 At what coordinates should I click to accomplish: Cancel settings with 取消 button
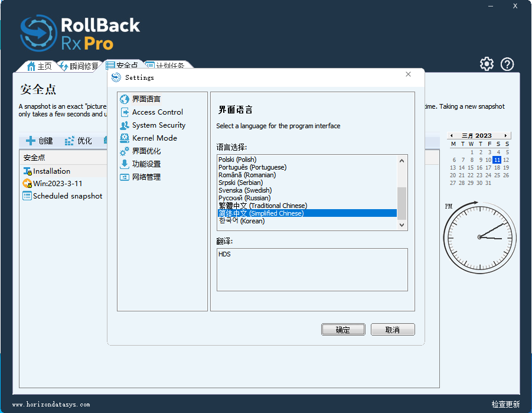point(393,330)
